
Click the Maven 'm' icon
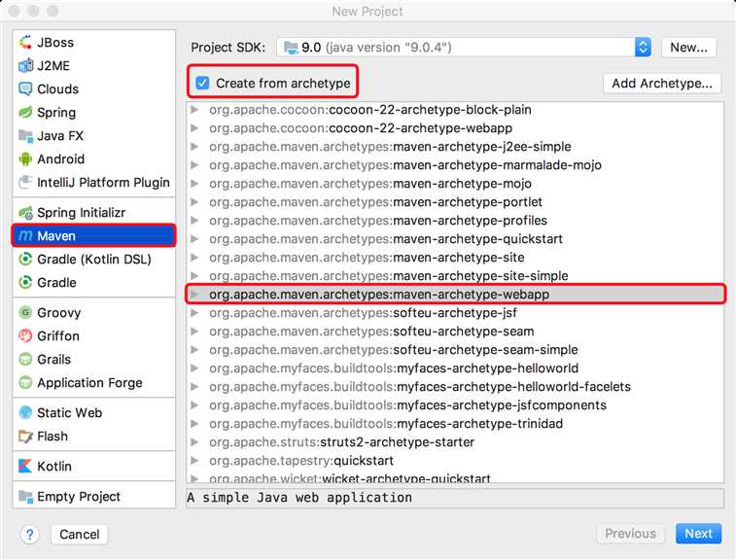(x=25, y=236)
